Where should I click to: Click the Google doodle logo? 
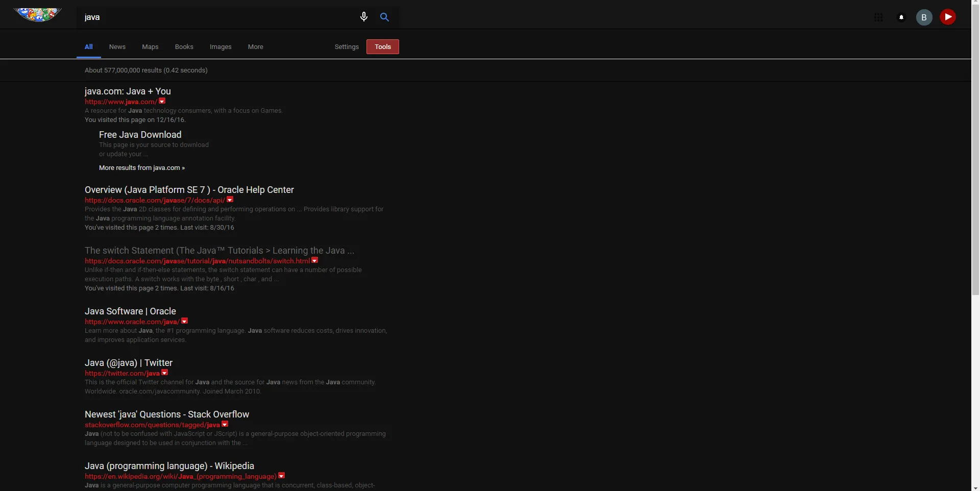coord(37,15)
